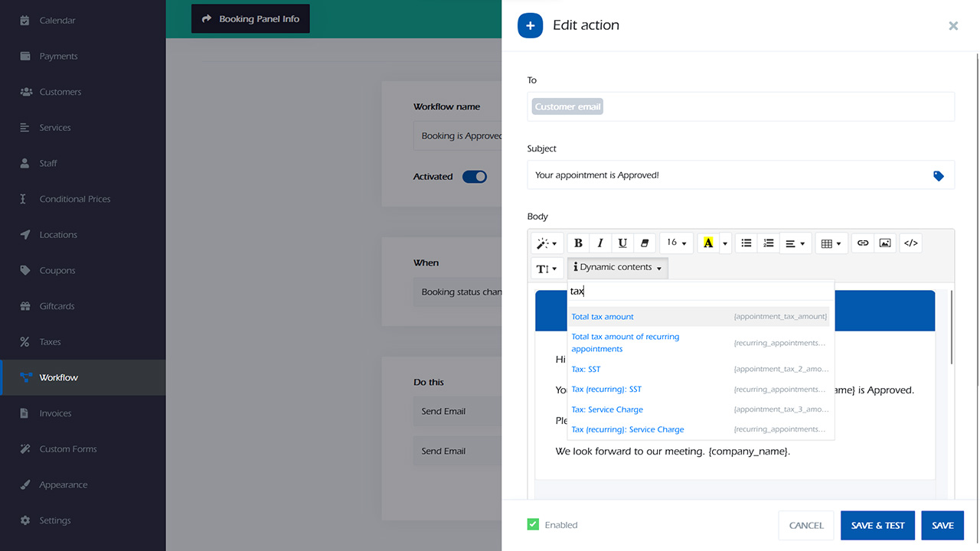Click the SAVE & TEST button
This screenshot has height=551, width=980.
click(x=877, y=526)
